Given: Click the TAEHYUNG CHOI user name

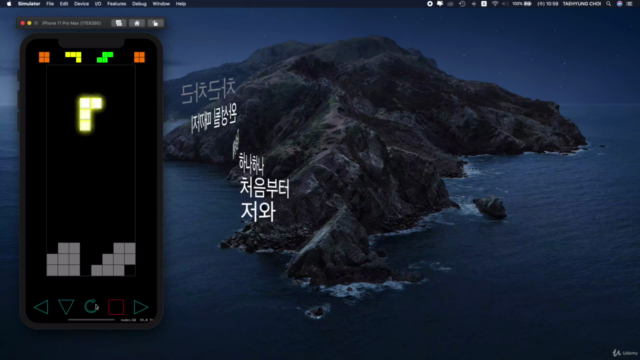Looking at the screenshot, I should pyautogui.click(x=582, y=4).
